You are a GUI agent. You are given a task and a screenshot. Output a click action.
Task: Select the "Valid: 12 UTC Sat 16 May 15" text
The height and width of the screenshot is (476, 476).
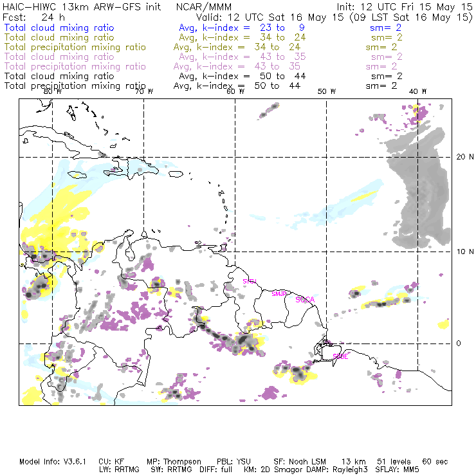pyautogui.click(x=270, y=17)
